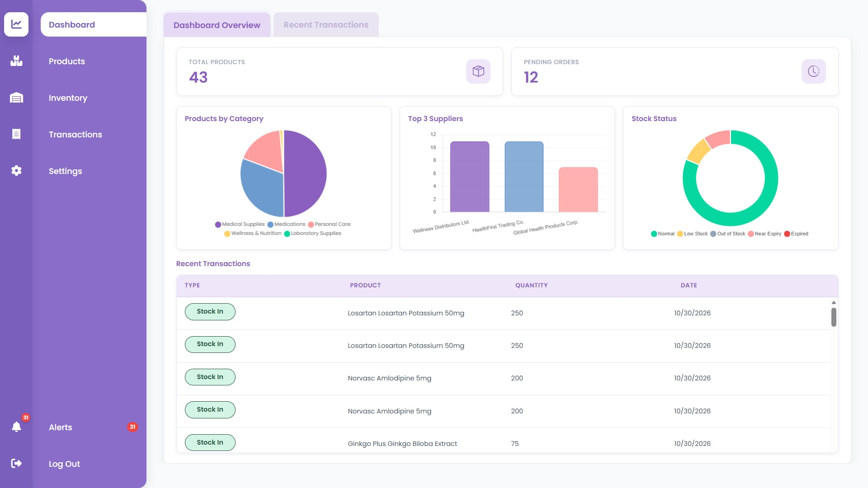868x488 pixels.
Task: Click Stock In badge for Ginkgo Plus row
Action: (210, 442)
